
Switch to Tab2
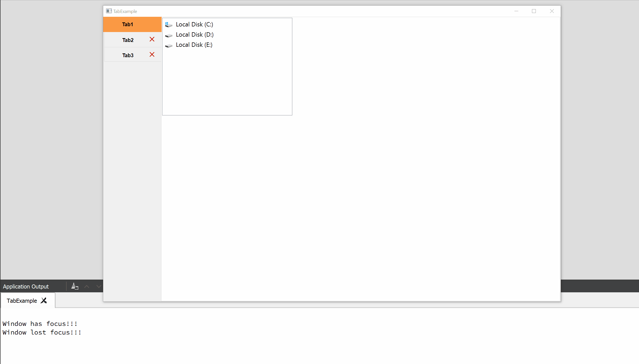tap(128, 40)
